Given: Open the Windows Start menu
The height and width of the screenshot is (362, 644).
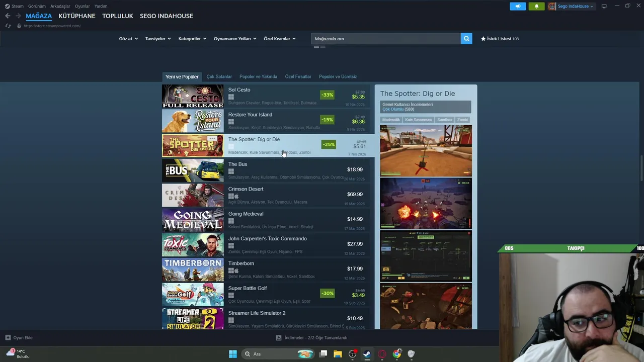Looking at the screenshot, I should coord(232,354).
